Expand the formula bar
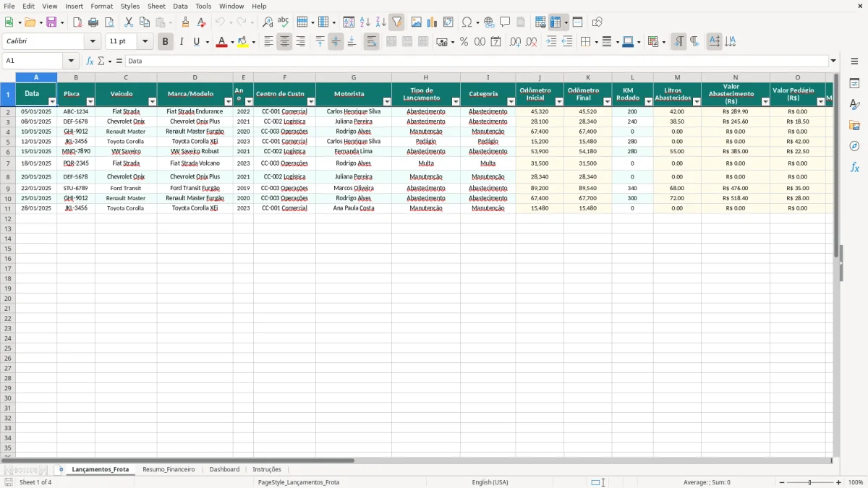This screenshot has width=868, height=488. click(833, 61)
